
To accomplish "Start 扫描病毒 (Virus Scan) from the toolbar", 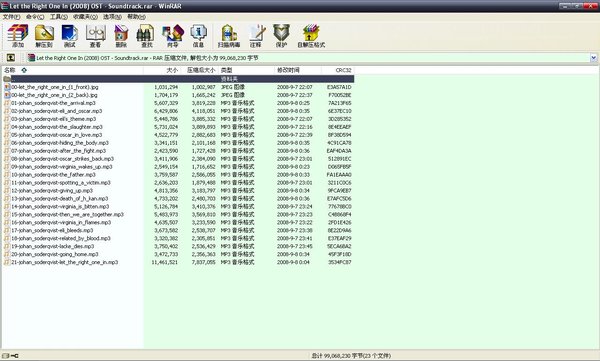I will 229,36.
